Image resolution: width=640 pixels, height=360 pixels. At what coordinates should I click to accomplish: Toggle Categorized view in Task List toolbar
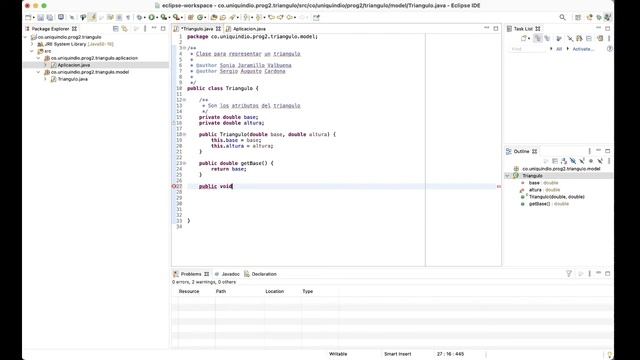click(538, 38)
